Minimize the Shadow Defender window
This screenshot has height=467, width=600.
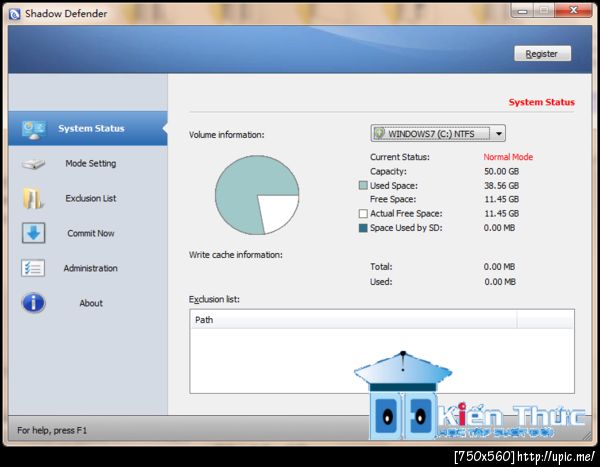pyautogui.click(x=522, y=11)
